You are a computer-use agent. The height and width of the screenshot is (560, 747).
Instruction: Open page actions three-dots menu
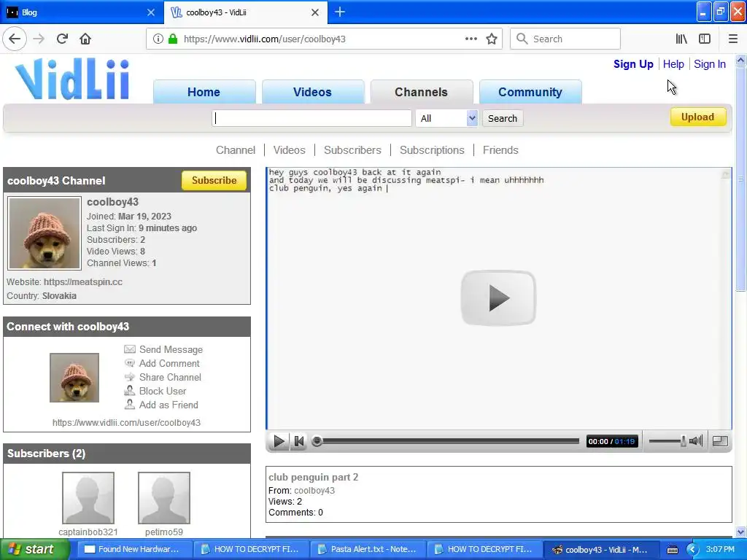[x=471, y=39]
